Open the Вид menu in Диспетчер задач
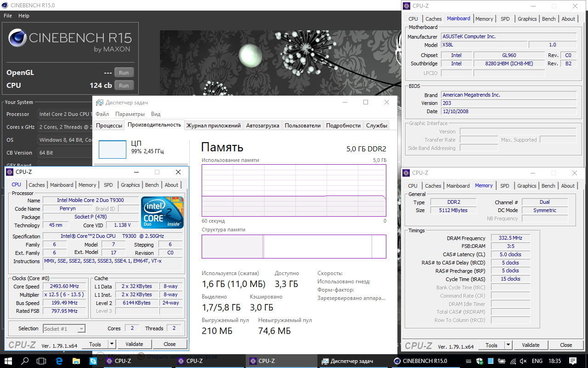The width and height of the screenshot is (588, 368). click(x=156, y=114)
